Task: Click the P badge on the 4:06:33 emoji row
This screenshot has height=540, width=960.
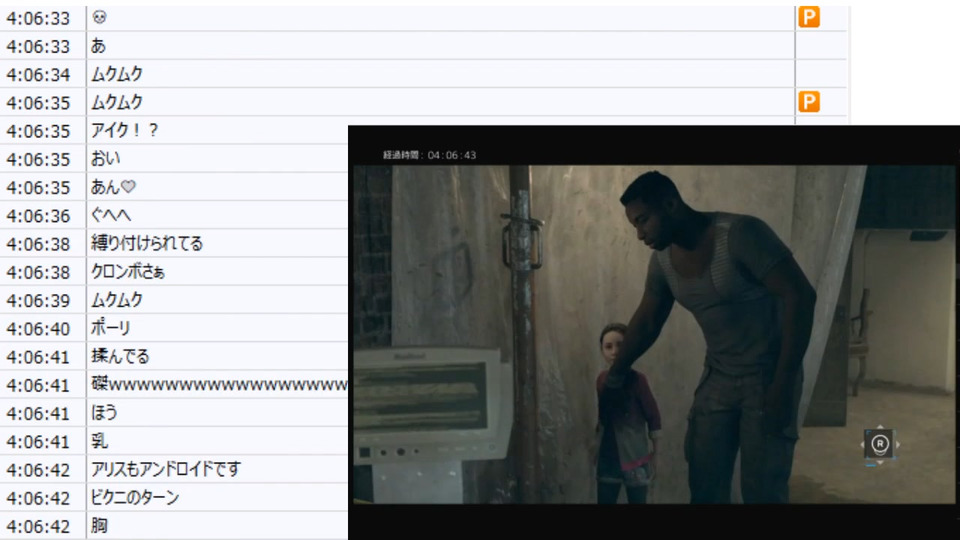Action: tap(808, 17)
